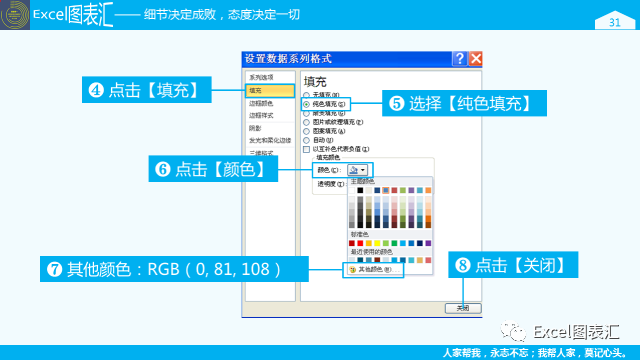Switch to the 边框颜色 category

[x=270, y=104]
